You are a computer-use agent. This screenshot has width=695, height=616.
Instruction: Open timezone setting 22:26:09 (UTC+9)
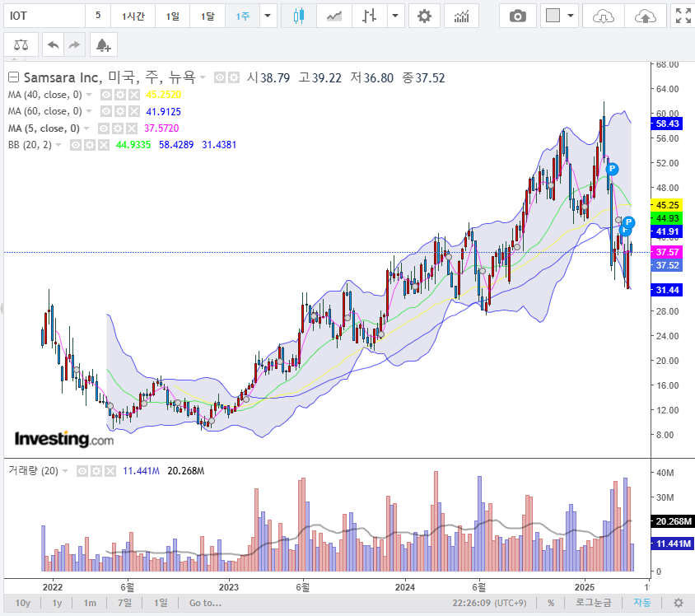point(489,603)
